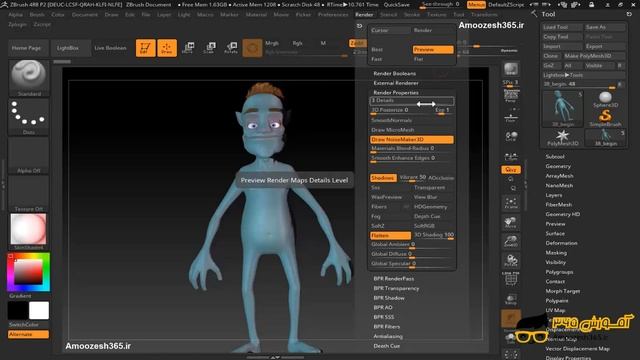Click the Render palette refresh icon
The height and width of the screenshot is (360, 640).
pyautogui.click(x=360, y=26)
